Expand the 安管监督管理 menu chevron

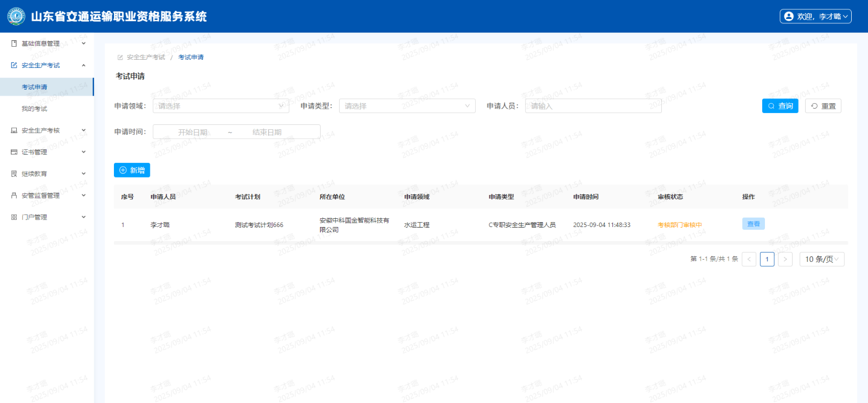(84, 196)
